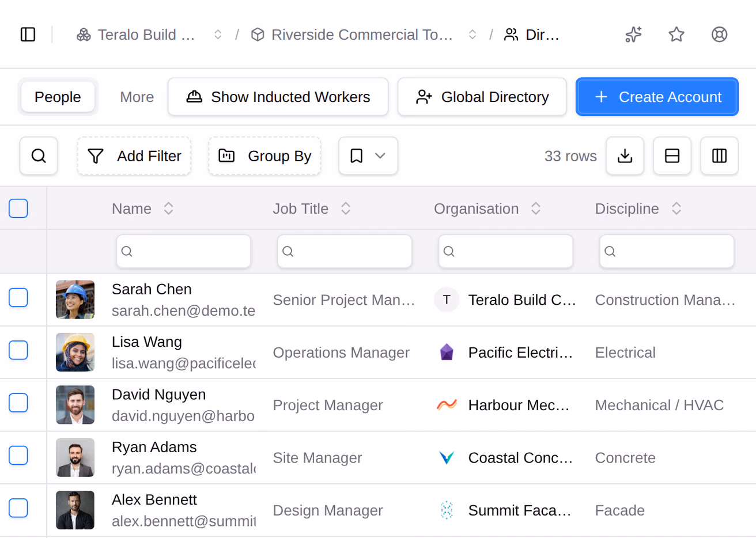The height and width of the screenshot is (538, 756).
Task: Toggle the sidebar panel icon
Action: pos(28,35)
